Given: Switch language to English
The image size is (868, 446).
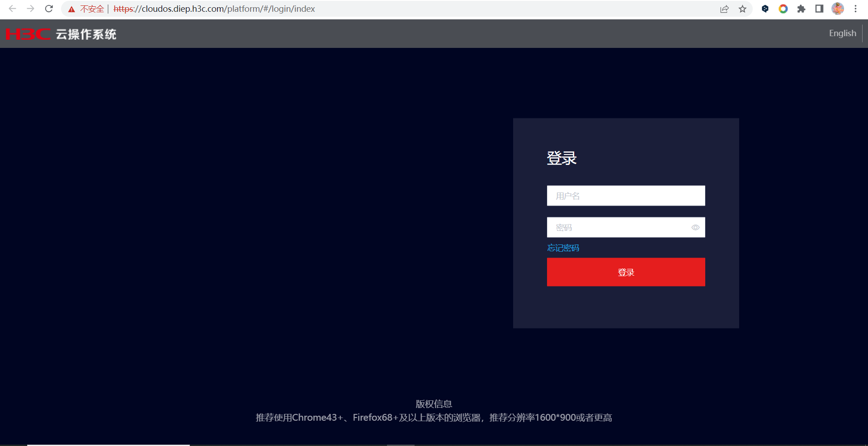Looking at the screenshot, I should click(x=842, y=33).
